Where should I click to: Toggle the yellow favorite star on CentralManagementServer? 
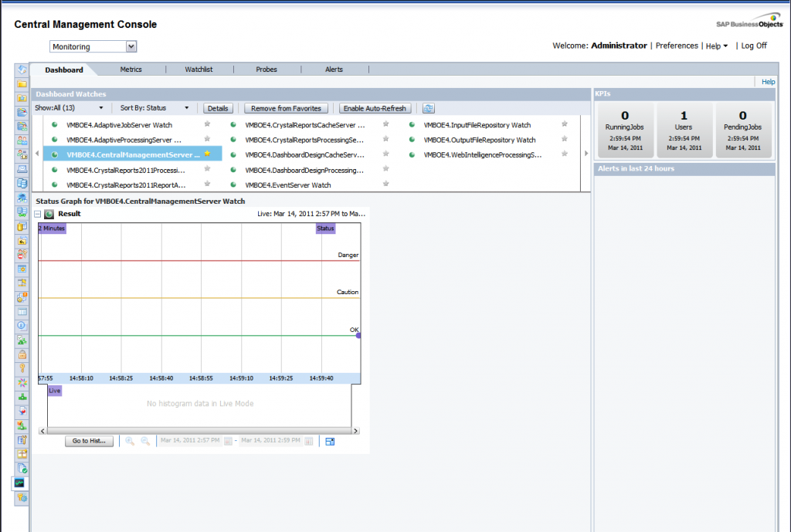[207, 154]
